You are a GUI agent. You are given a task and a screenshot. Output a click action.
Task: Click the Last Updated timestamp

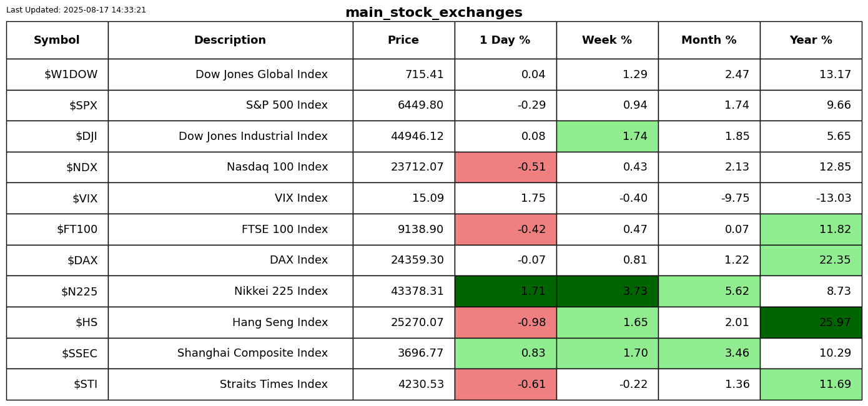point(76,10)
